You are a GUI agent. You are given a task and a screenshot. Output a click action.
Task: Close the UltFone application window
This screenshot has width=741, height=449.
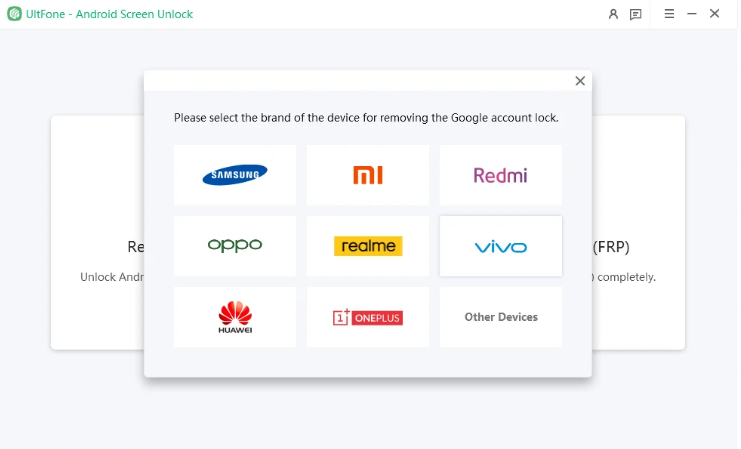point(715,14)
